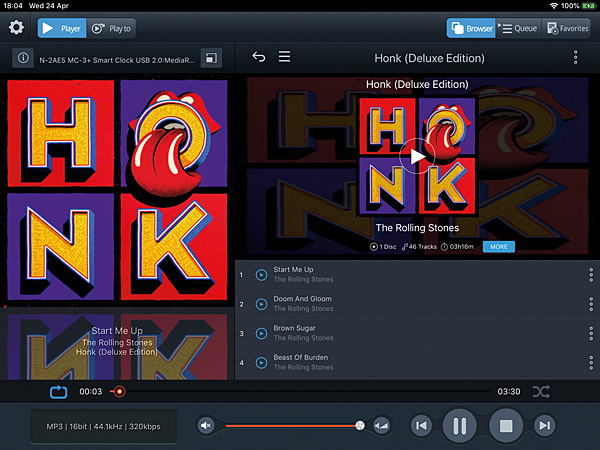Select the N-2AE5 MC-3+ Smart Clock device name
The height and width of the screenshot is (450, 600).
117,60
